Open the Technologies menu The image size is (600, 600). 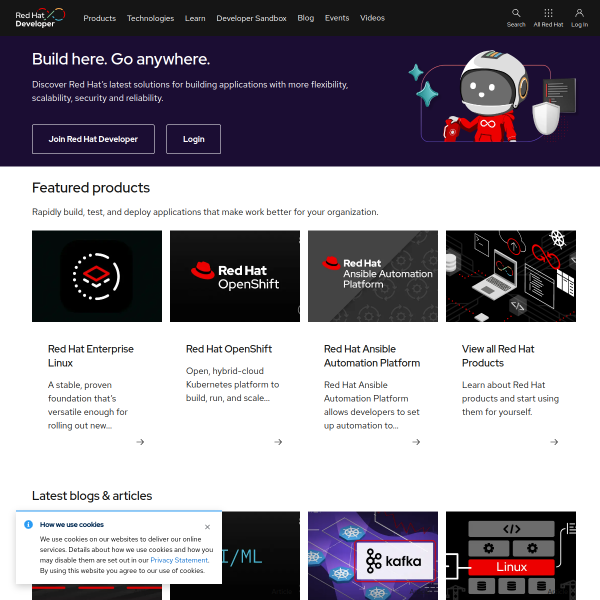pos(150,18)
